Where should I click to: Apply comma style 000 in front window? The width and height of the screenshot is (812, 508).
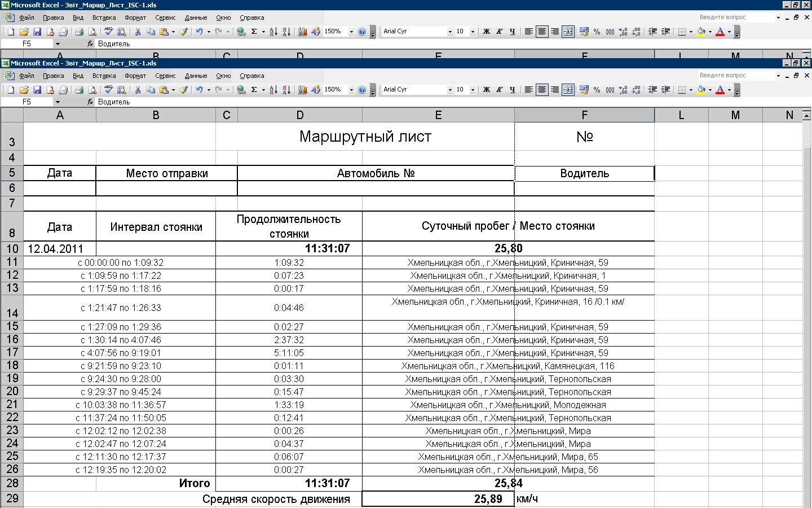pyautogui.click(x=610, y=90)
